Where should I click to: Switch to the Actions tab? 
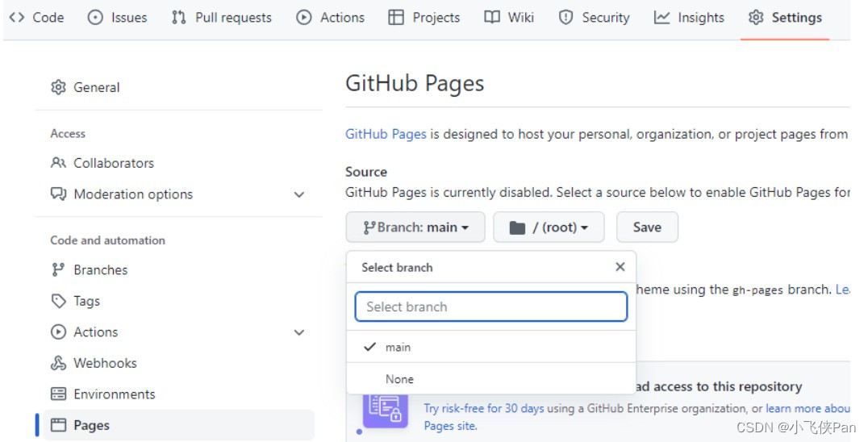(330, 18)
